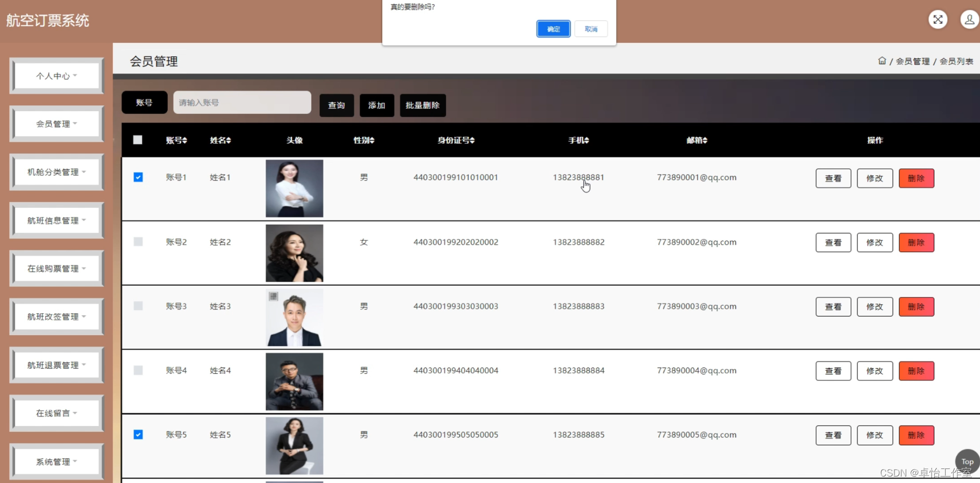Viewport: 980px width, 483px height.
Task: Delete 账号2 with 删除 button
Action: pyautogui.click(x=916, y=242)
